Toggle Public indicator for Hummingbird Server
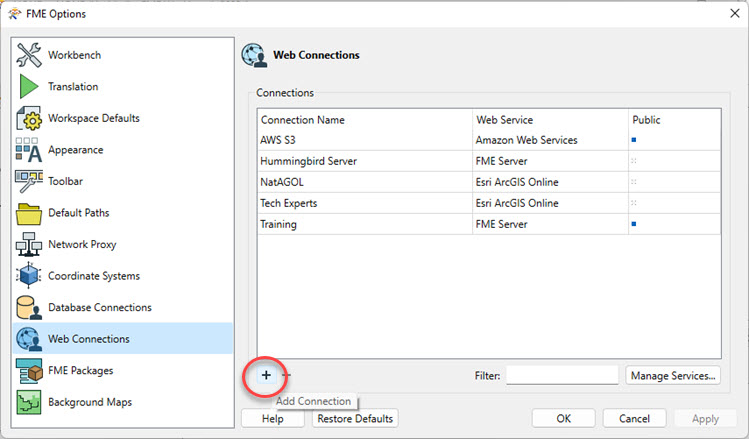 click(634, 161)
